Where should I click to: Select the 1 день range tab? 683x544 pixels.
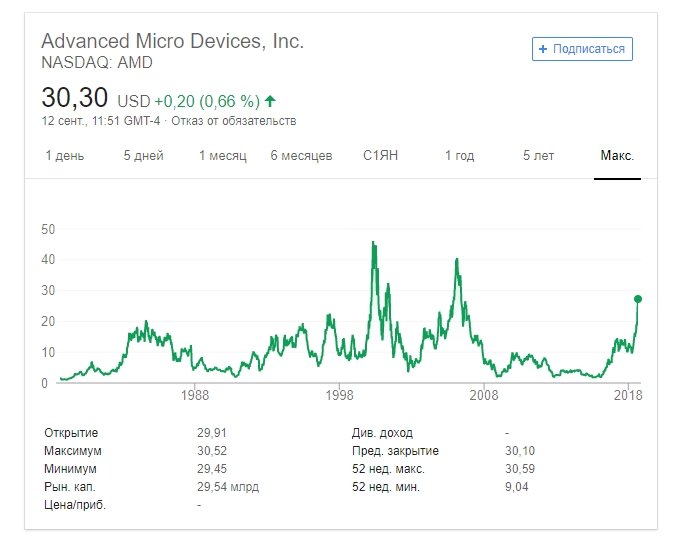[65, 156]
